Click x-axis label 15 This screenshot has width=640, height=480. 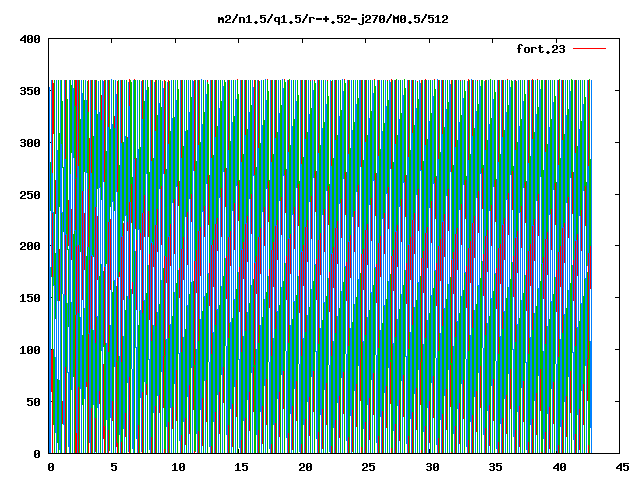241,467
